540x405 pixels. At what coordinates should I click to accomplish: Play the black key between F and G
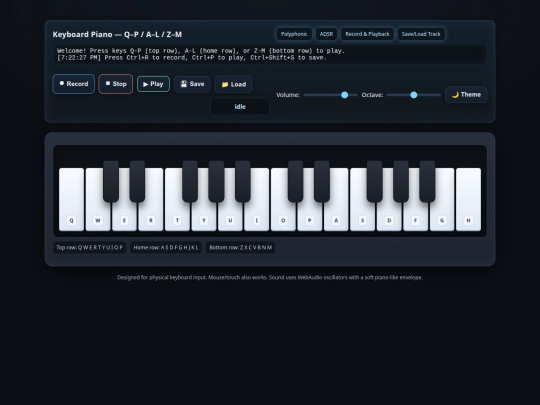pos(427,181)
